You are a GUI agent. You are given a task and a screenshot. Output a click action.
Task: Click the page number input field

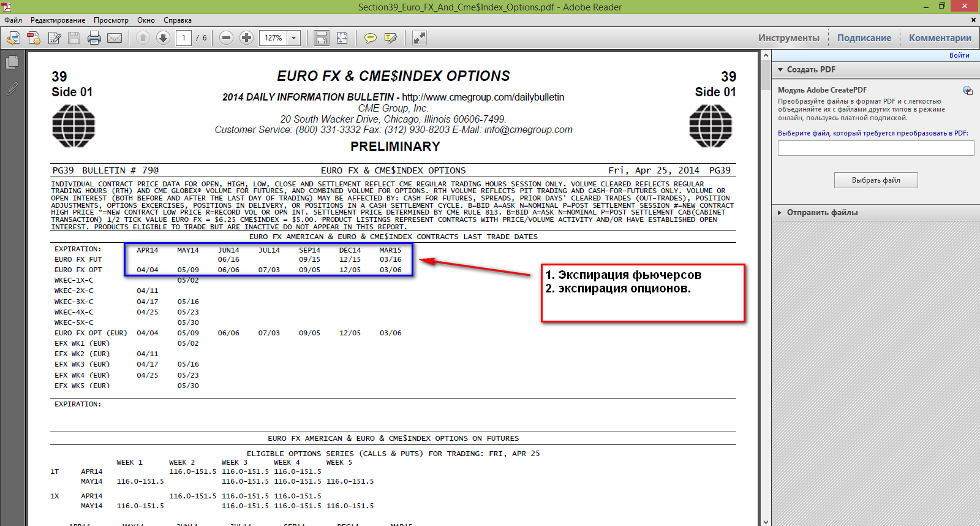coord(184,38)
